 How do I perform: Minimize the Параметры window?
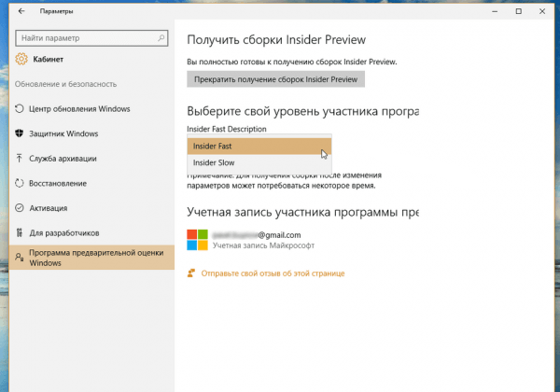tap(495, 11)
